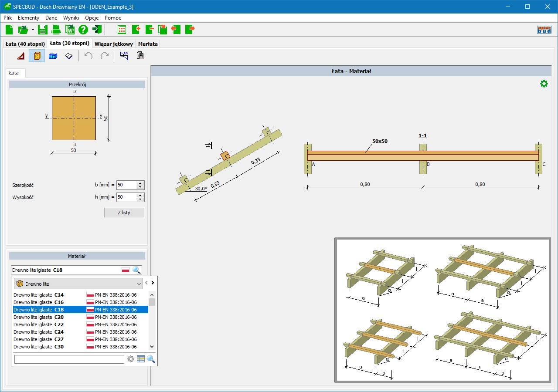Open the folder icon's dropdown arrow
The height and width of the screenshot is (392, 558).
33,30
